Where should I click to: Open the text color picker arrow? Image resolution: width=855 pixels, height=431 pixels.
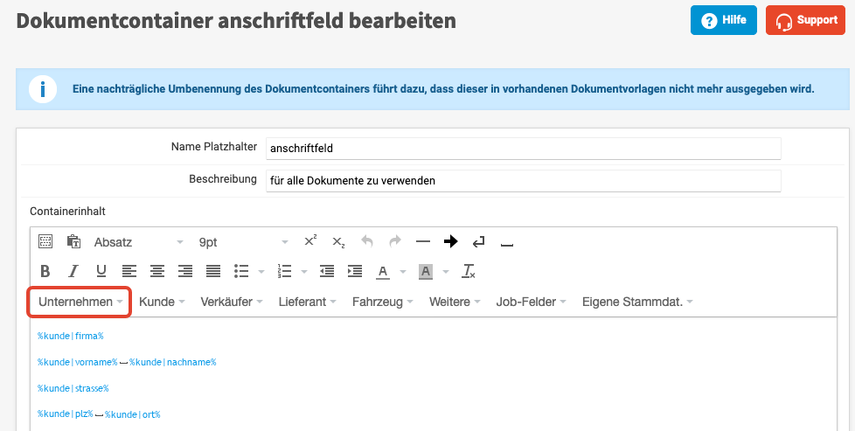[x=402, y=271]
